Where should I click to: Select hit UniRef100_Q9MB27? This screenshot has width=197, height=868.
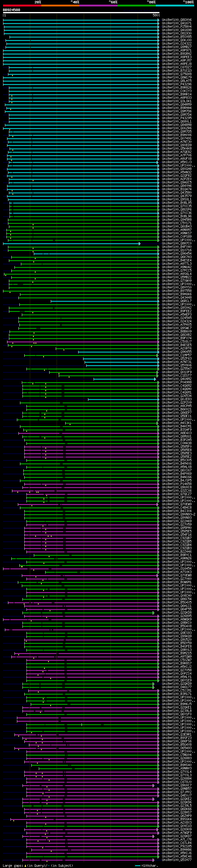coord(176,47)
